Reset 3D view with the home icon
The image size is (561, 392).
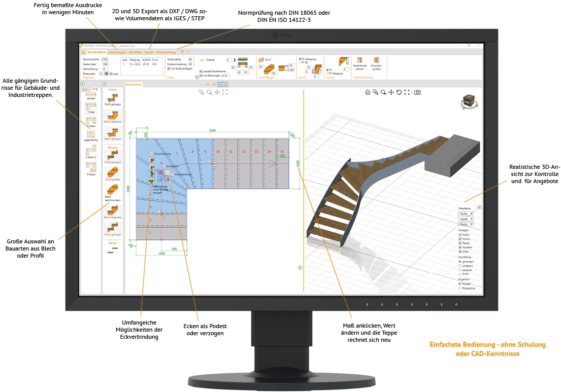point(368,92)
